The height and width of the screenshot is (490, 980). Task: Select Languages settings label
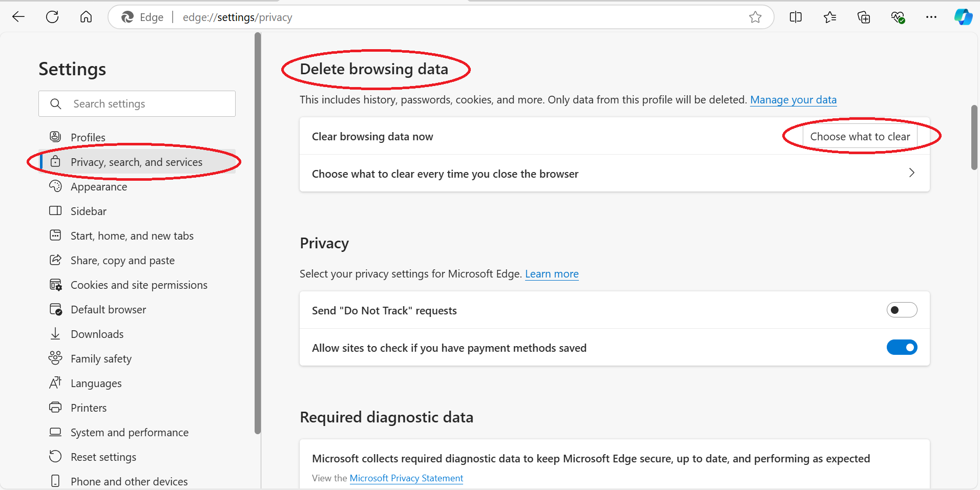[96, 383]
